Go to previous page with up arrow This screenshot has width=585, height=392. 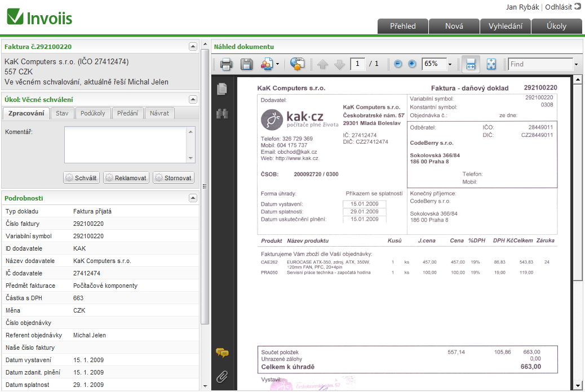coord(323,64)
